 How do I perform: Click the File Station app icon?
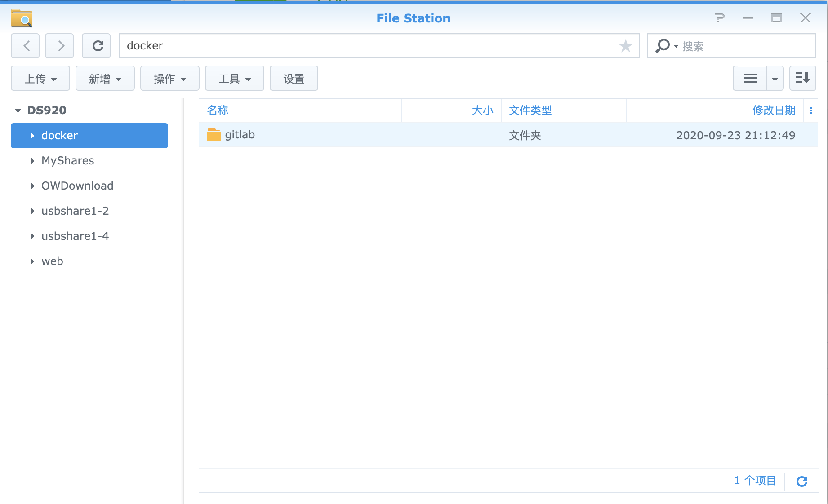(22, 18)
